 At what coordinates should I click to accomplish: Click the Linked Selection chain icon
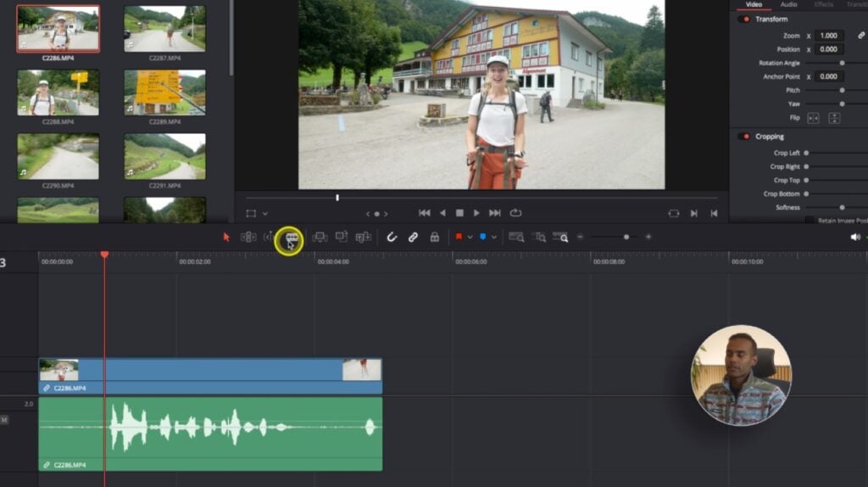(413, 238)
